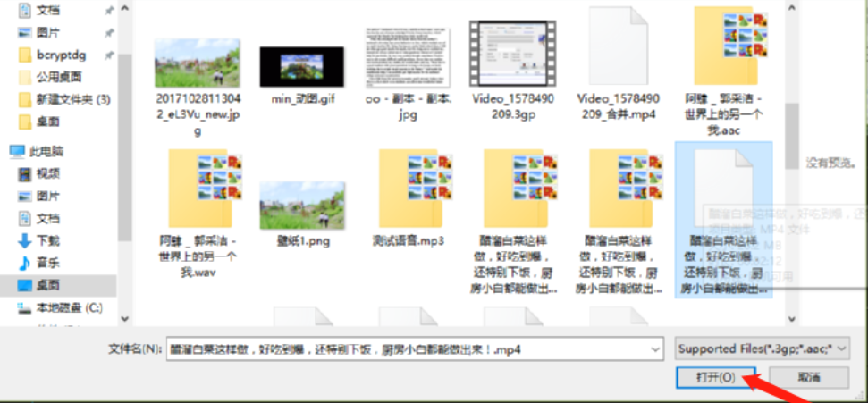Select min_动图.gif file
The height and width of the screenshot is (403, 868).
coord(302,76)
